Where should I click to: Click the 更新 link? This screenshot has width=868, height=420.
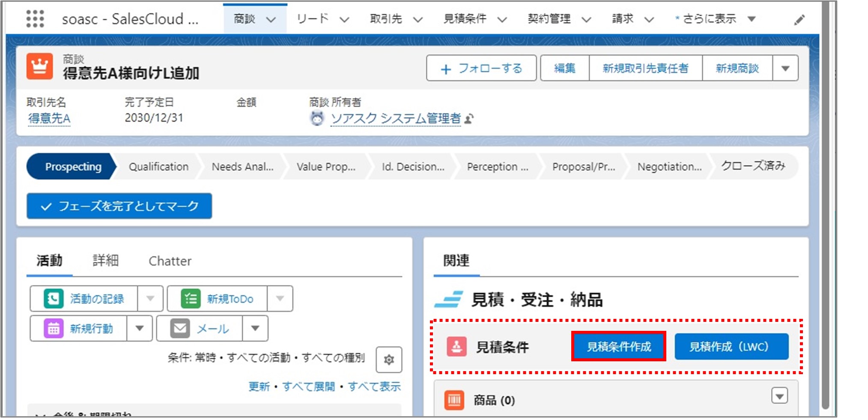259,387
